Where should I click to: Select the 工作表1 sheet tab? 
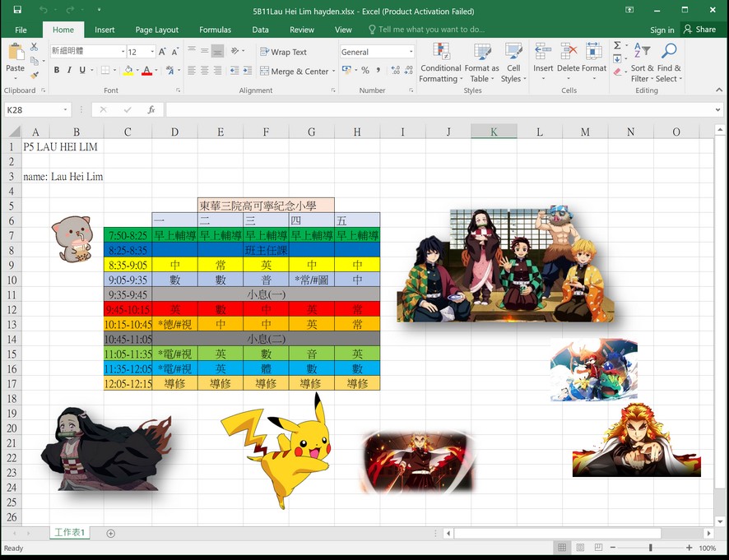coord(70,533)
